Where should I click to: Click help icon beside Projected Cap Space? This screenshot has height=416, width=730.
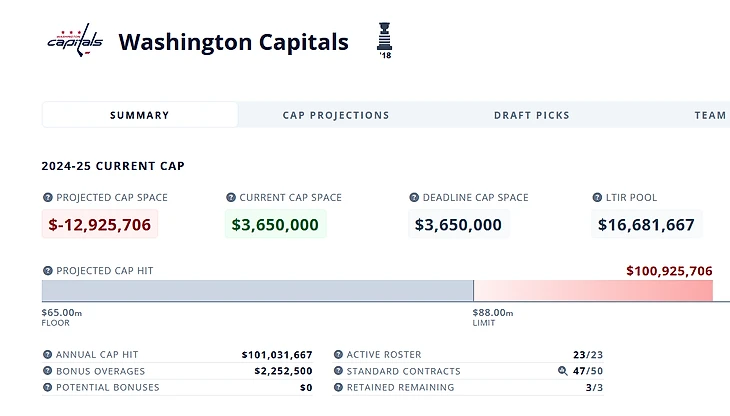point(47,198)
